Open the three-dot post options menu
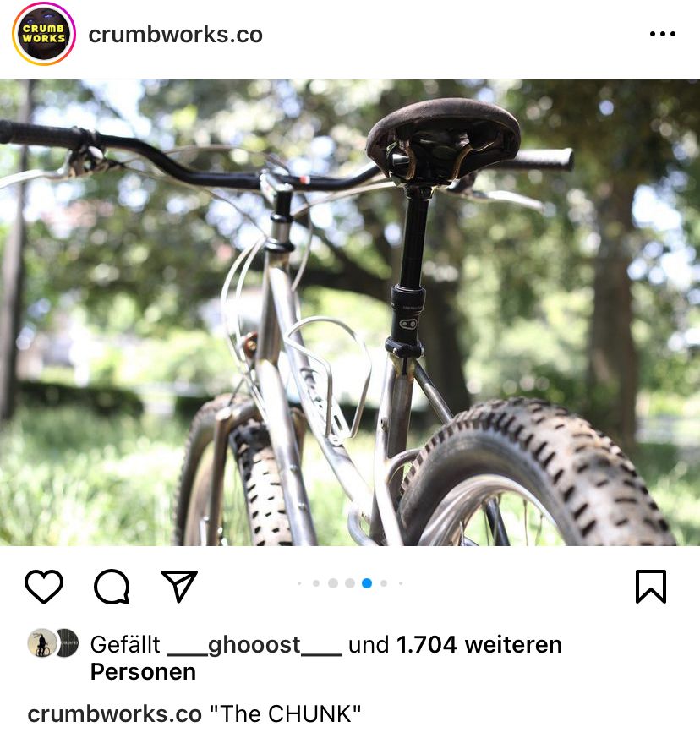Screen dimensions: 700x749 point(662,34)
